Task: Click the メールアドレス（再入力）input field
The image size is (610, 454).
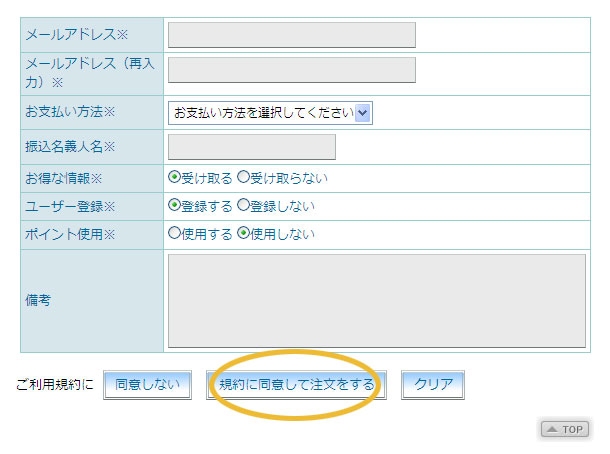Action: [x=292, y=70]
